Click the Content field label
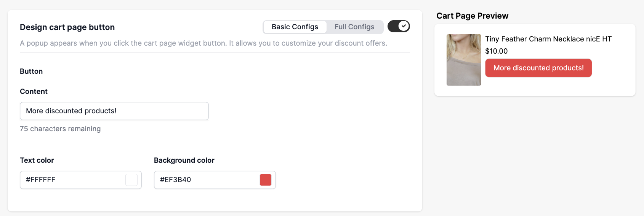This screenshot has width=644, height=216. coord(34,92)
